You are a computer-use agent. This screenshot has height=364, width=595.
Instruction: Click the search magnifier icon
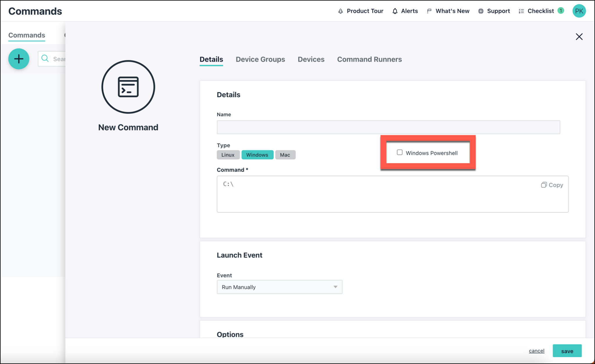click(x=45, y=58)
